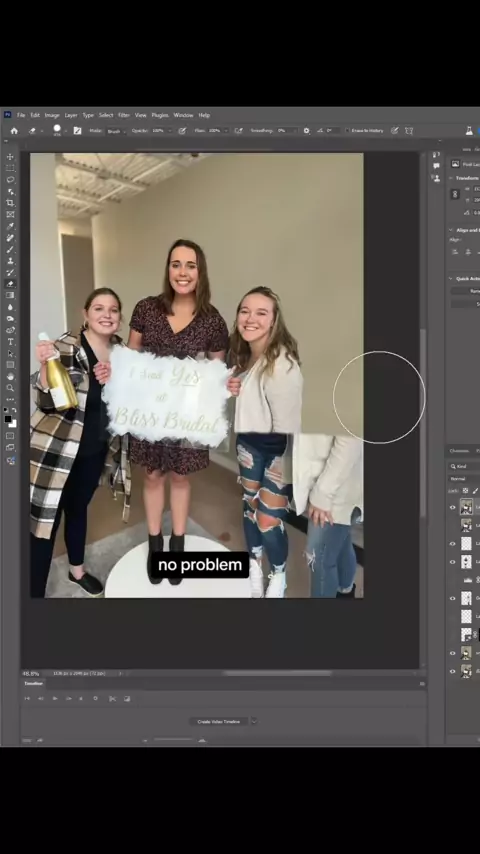
Task: Open the Edit menu
Action: click(x=35, y=115)
